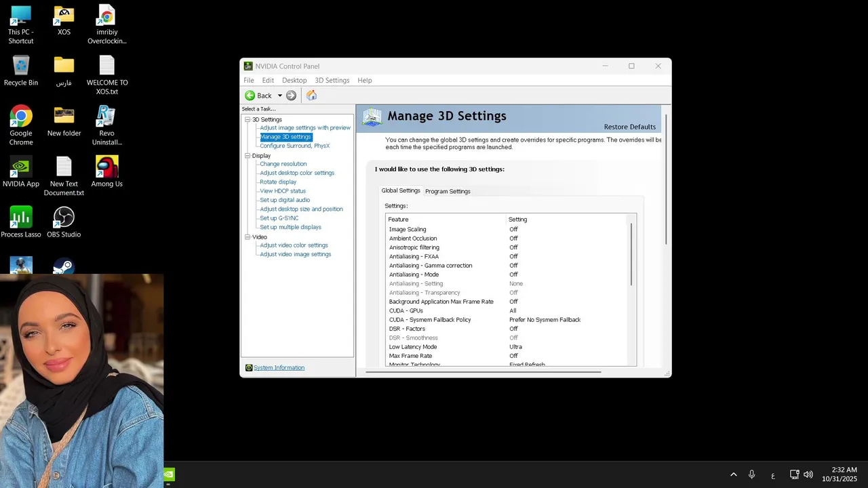Click Restore Defaults link
Image resolution: width=868 pixels, height=488 pixels.
pos(630,127)
